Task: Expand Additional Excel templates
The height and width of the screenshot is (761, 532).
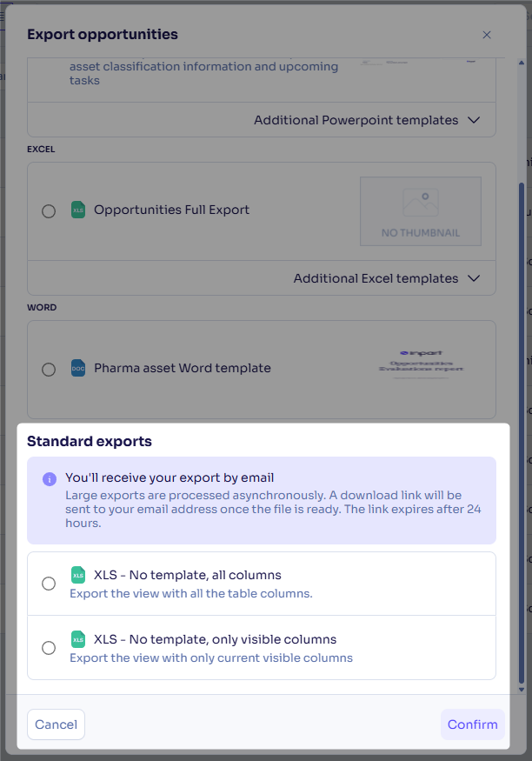Action: click(387, 278)
